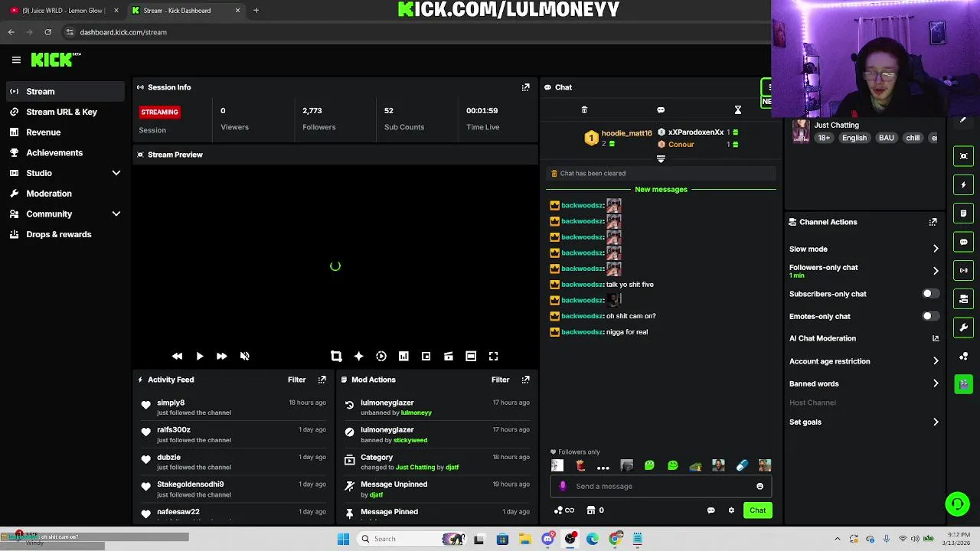Click the sparkle icon under stream preview
This screenshot has height=551, width=980.
coord(358,357)
